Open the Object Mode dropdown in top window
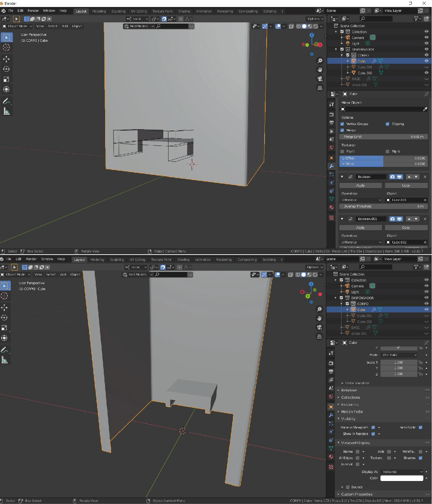 click(17, 26)
